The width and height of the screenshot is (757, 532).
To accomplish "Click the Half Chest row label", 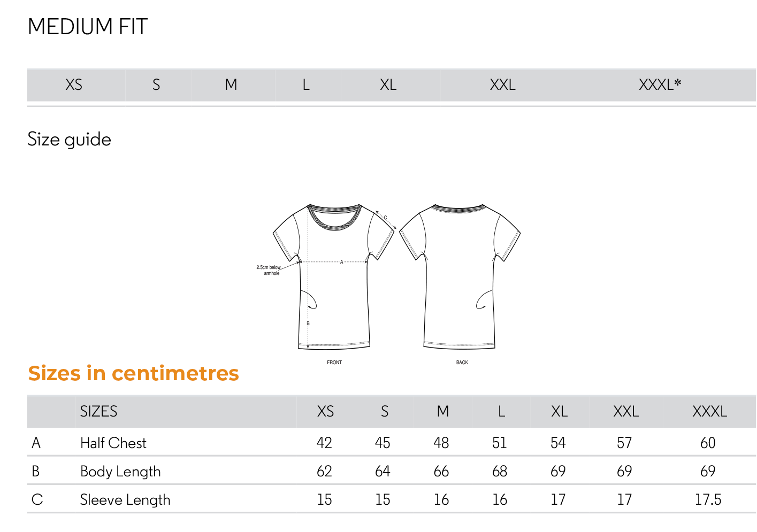I will click(x=113, y=443).
